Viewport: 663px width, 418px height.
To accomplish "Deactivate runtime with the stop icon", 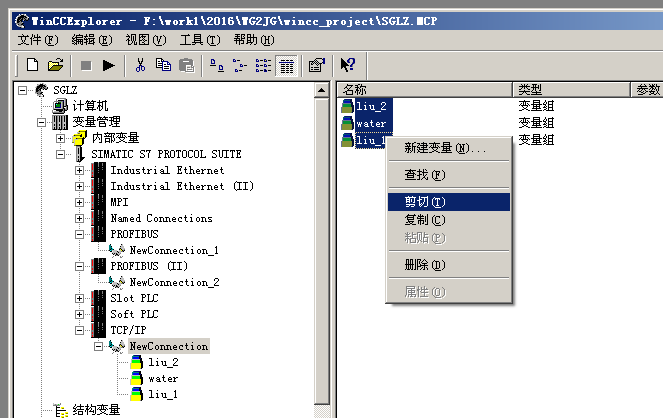I will 86,66.
